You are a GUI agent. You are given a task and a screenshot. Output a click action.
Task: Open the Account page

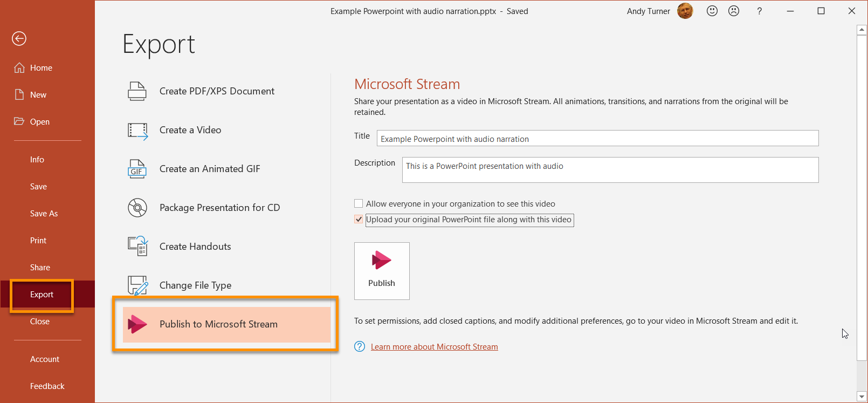click(x=45, y=359)
